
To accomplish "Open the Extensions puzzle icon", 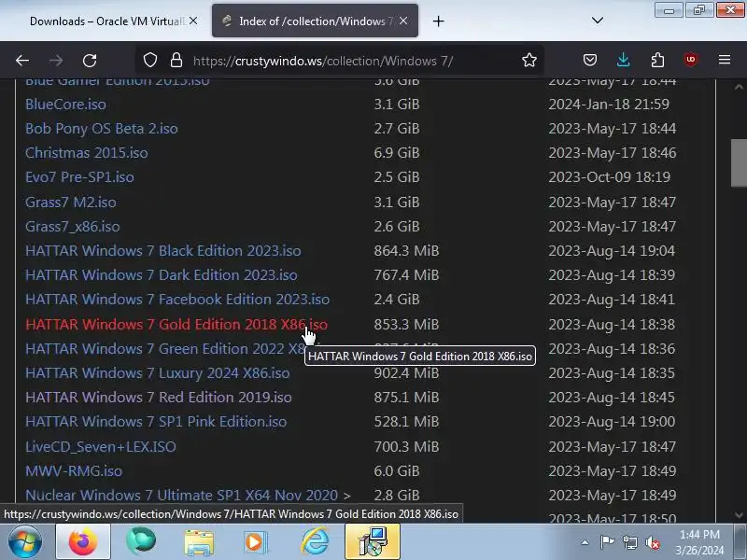I will 657,61.
